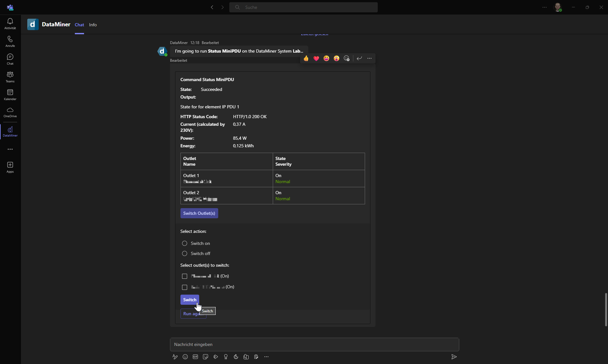The height and width of the screenshot is (364, 608).
Task: Click the Teams logo icon
Action: coord(10,7)
